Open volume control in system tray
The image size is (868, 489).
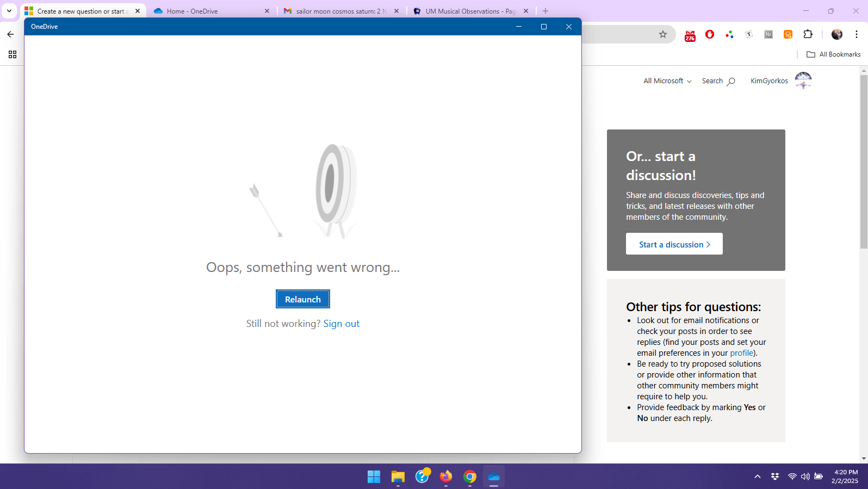pos(805,476)
